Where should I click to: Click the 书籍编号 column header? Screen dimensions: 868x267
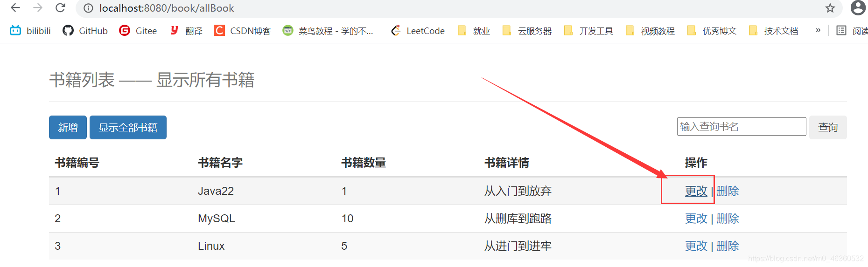[x=77, y=163]
